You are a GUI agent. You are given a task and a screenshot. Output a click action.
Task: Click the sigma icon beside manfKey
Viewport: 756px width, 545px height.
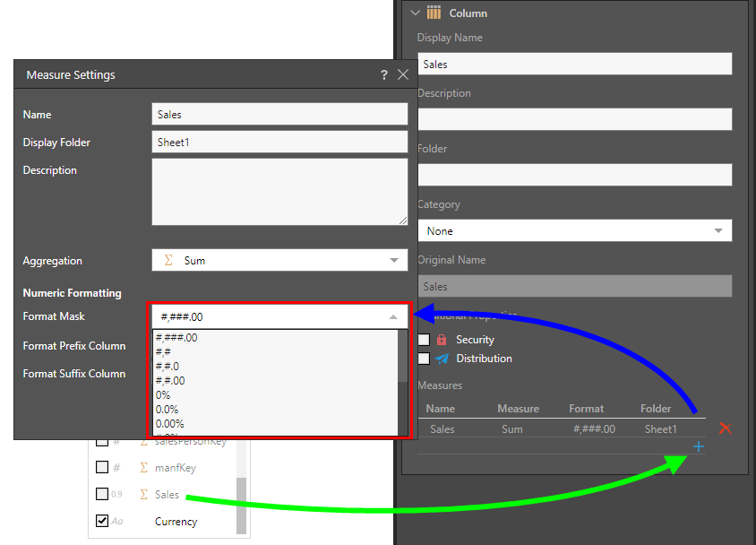coord(143,468)
